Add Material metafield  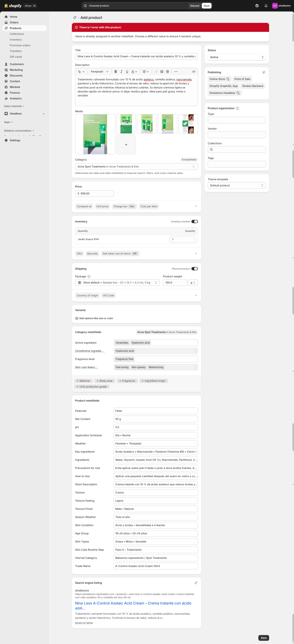(x=83, y=381)
